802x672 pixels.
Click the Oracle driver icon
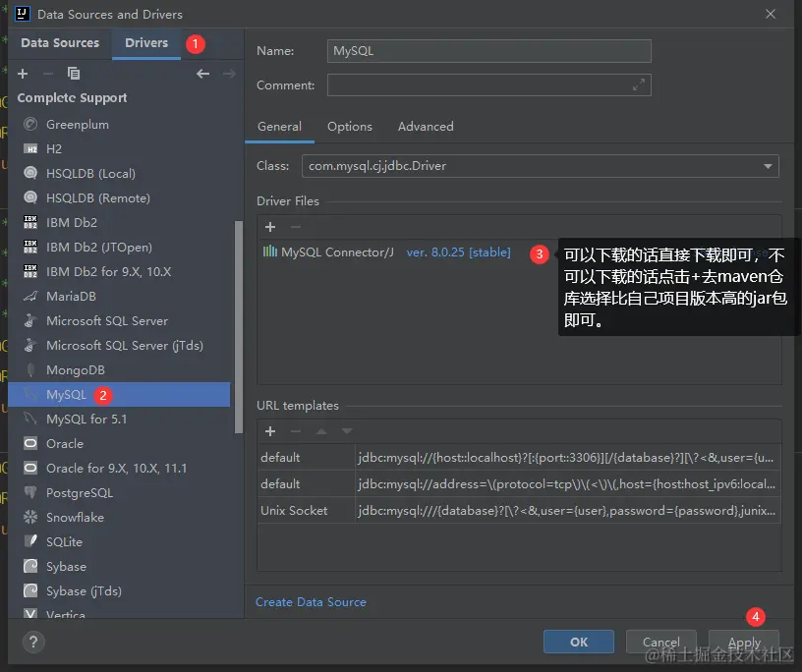pos(30,443)
